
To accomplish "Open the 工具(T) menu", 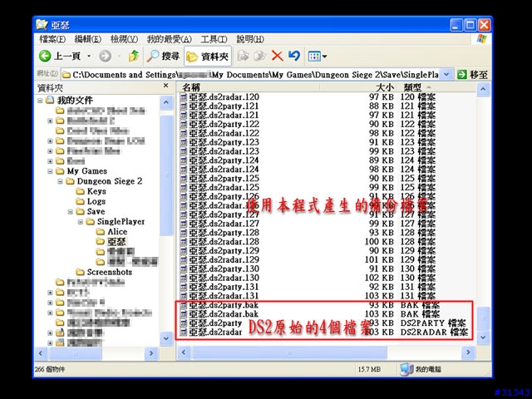I will pyautogui.click(x=214, y=39).
